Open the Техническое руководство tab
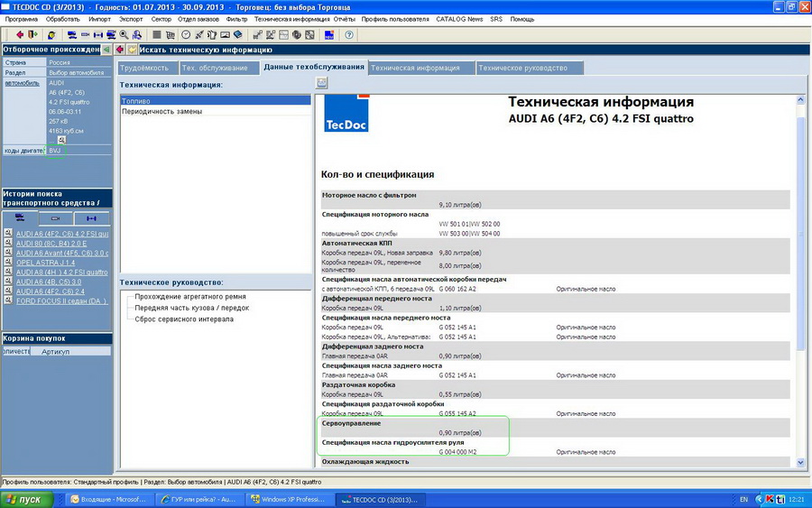The height and width of the screenshot is (508, 812). tap(530, 68)
